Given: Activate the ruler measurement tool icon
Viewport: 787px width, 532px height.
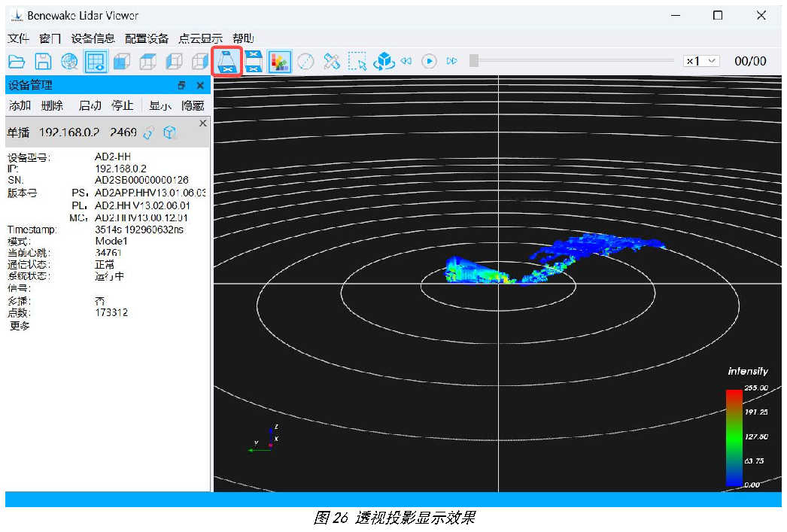Looking at the screenshot, I should (332, 62).
